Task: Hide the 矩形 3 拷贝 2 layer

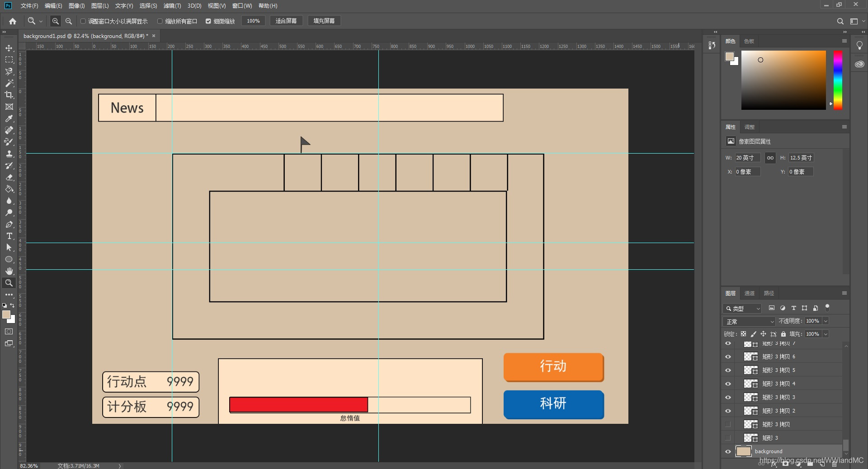Action: coord(728,411)
